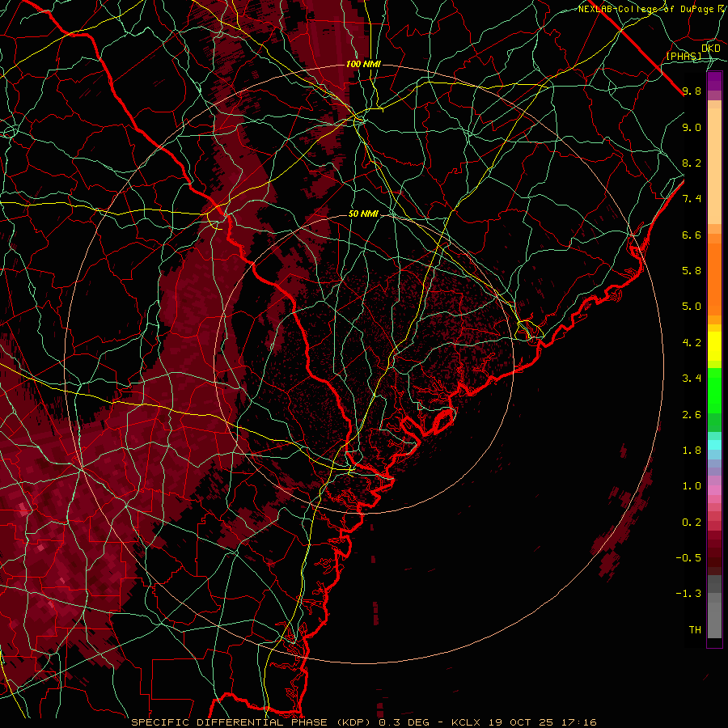Screen dimensions: 728x728
Task: Click the KCLX station identifier
Action: (x=467, y=722)
